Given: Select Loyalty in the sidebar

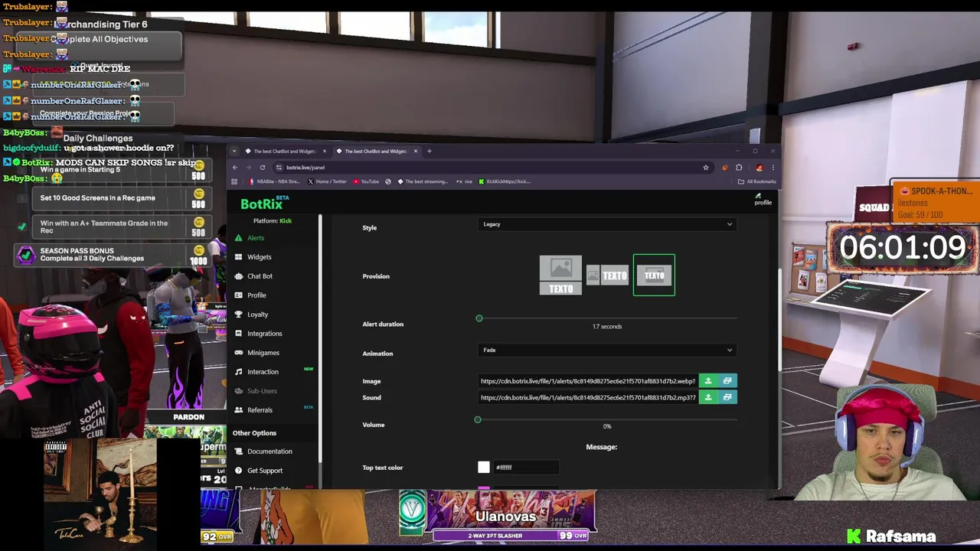Looking at the screenshot, I should coord(257,315).
